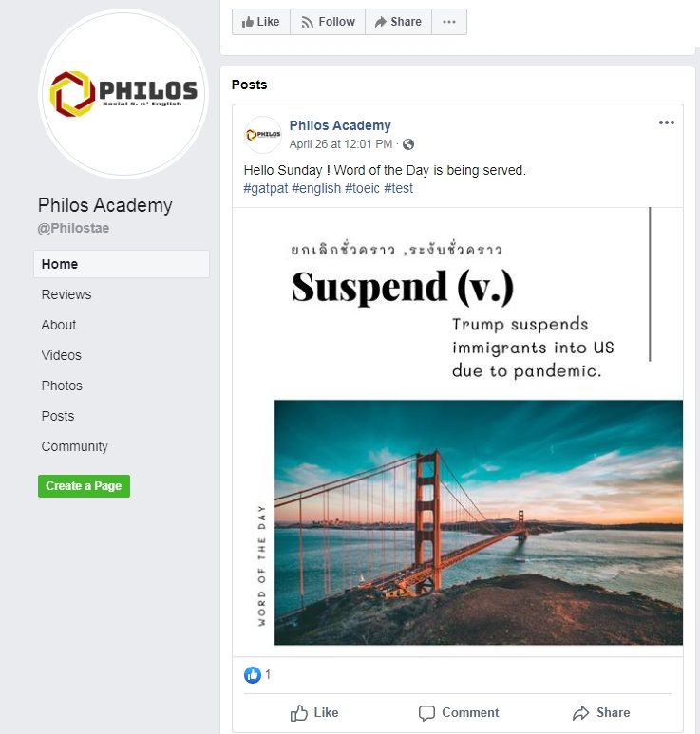
Task: Open the Community section
Action: (74, 446)
